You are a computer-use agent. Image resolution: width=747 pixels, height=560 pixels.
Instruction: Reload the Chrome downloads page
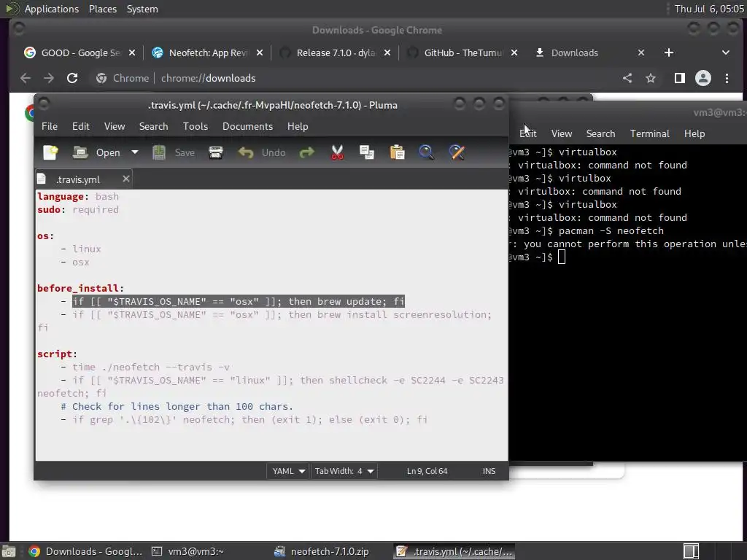tap(72, 78)
